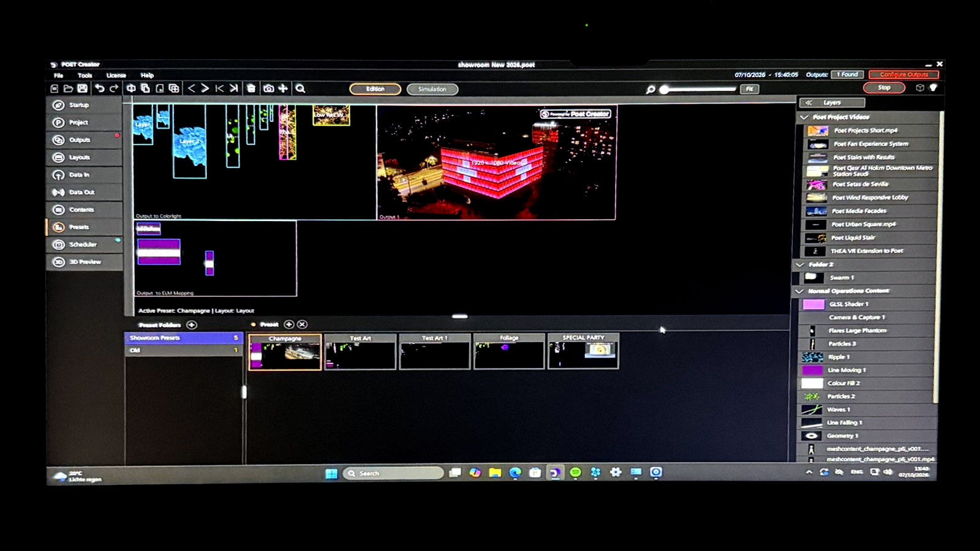980x551 pixels.
Task: Open the 3D Preview sidebar section
Action: (85, 261)
